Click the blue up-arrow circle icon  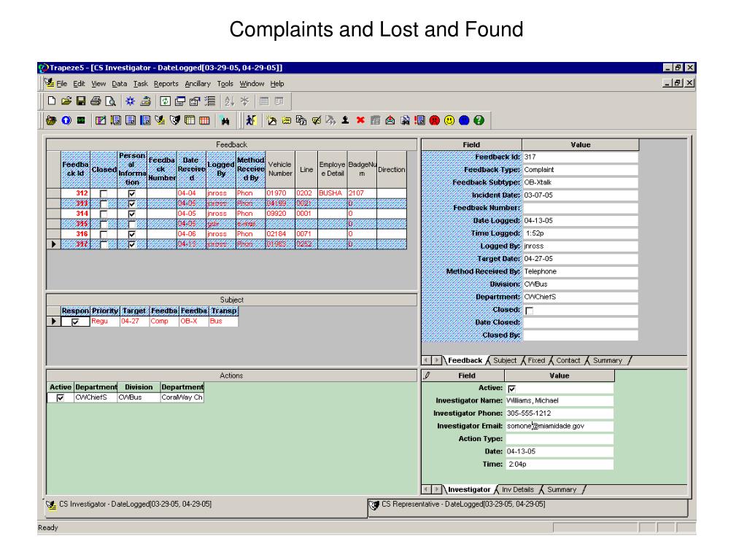coord(66,120)
